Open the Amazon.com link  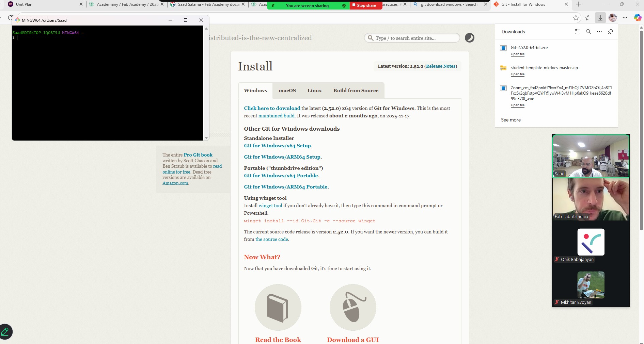pyautogui.click(x=175, y=183)
